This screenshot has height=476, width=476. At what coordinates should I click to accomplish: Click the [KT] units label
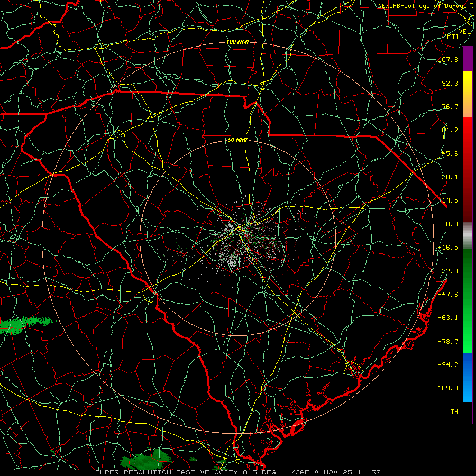click(x=452, y=36)
